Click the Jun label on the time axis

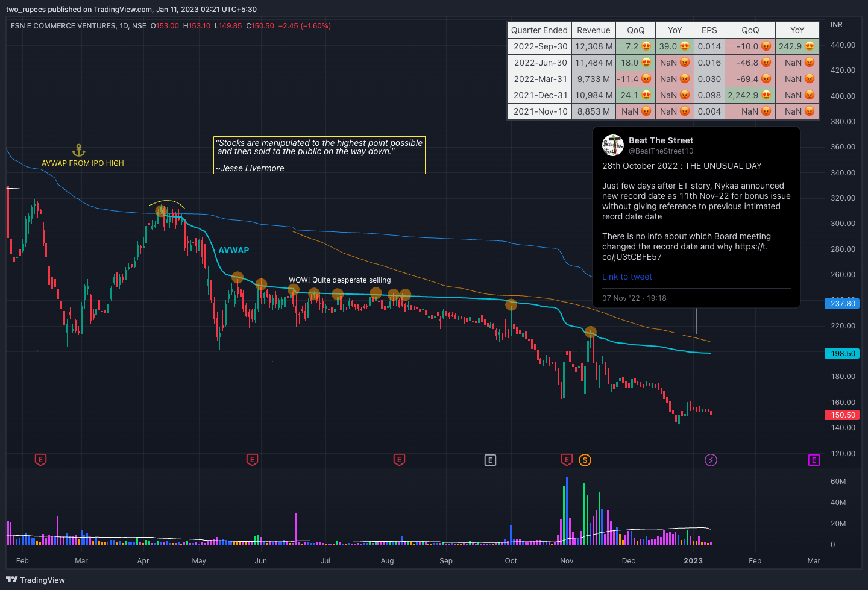tap(260, 561)
